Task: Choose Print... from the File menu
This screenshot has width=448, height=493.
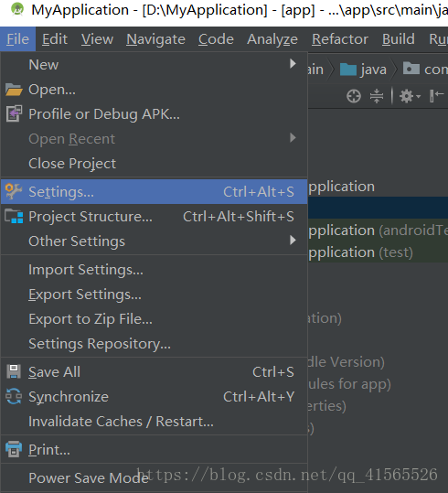Action: 154,449
